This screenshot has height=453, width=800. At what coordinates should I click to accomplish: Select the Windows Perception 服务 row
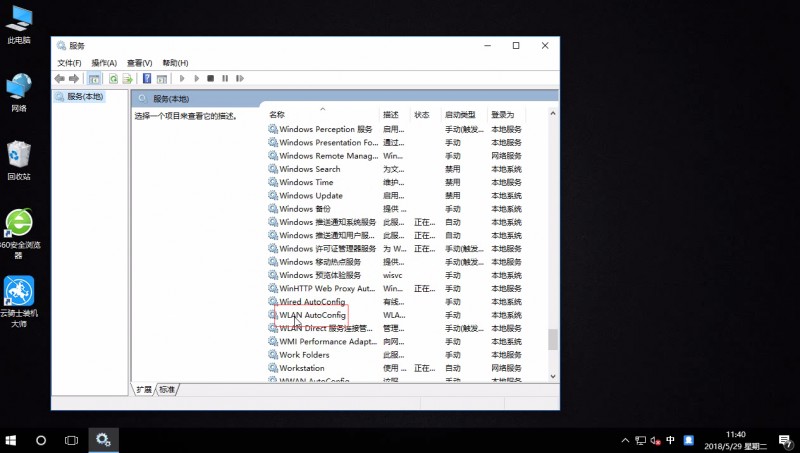(396, 129)
